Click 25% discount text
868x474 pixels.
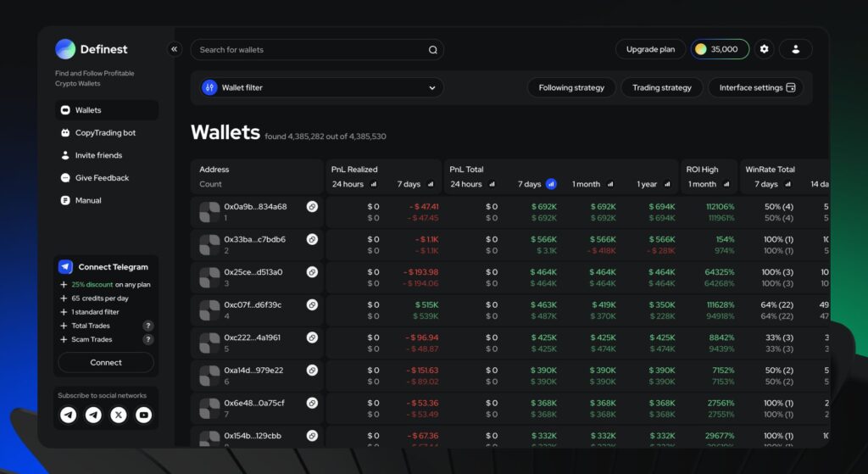[x=92, y=285]
